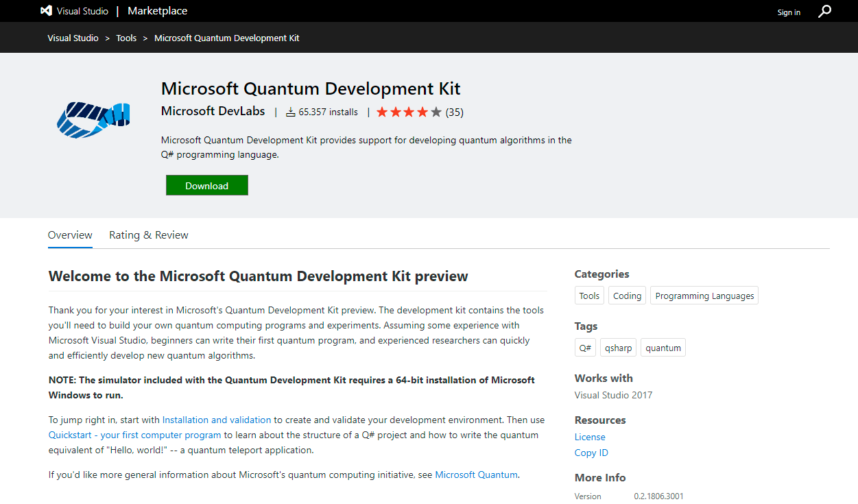Click the Copy ID link
Image resolution: width=858 pixels, height=504 pixels.
click(x=591, y=453)
